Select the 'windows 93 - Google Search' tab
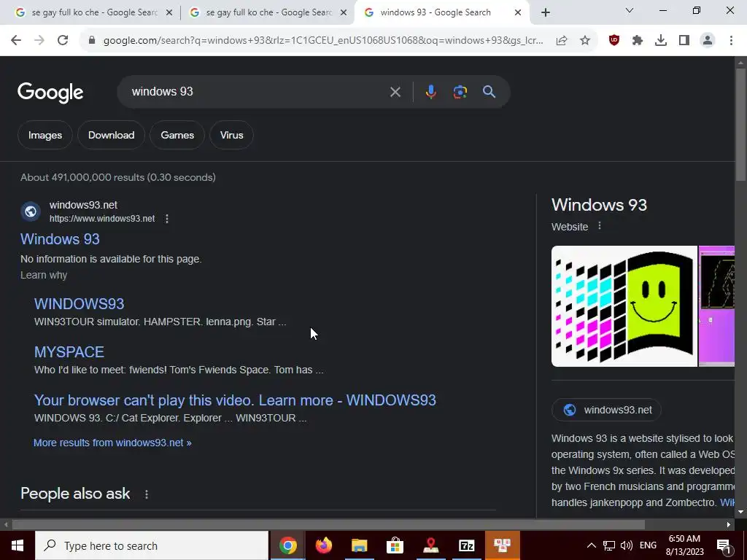The image size is (747, 560). click(x=435, y=12)
